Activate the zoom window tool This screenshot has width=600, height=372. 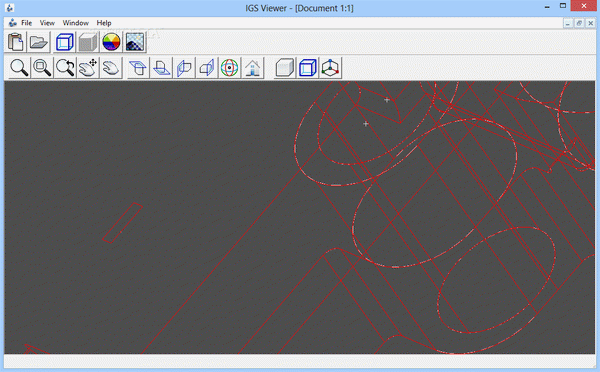pos(42,68)
